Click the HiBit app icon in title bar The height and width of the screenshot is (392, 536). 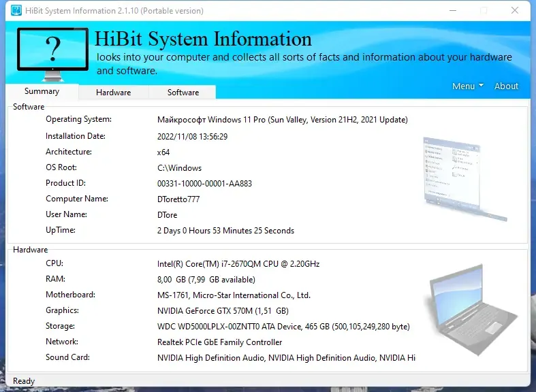pos(16,11)
